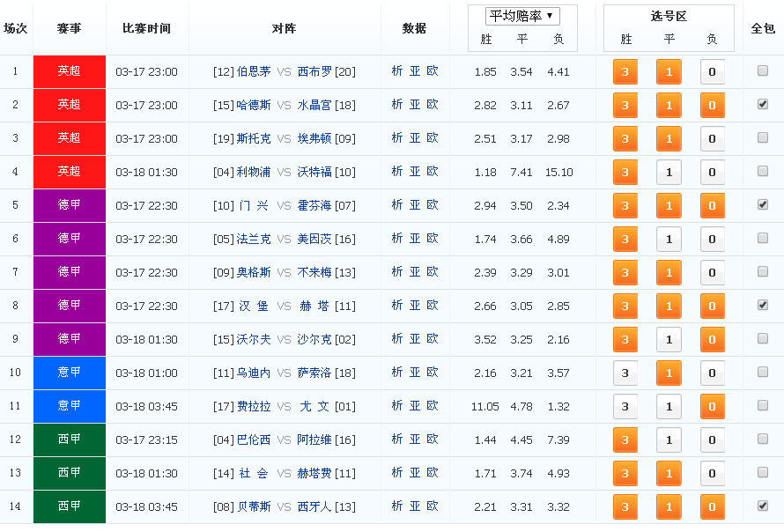Open home team 巴伦西 link
This screenshot has width=784, height=532.
254,440
